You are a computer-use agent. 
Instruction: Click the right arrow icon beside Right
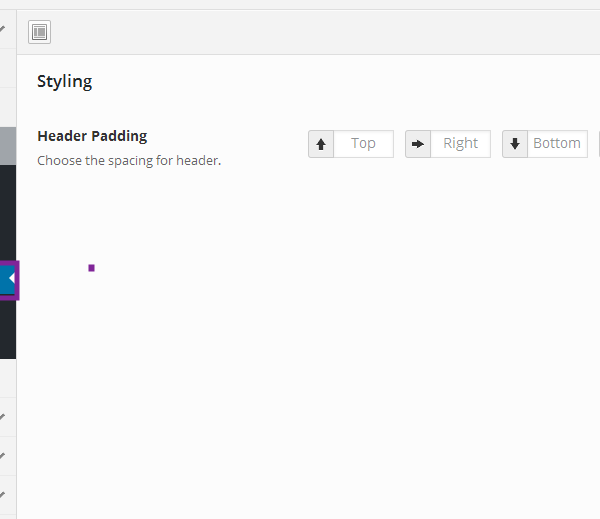pyautogui.click(x=418, y=144)
